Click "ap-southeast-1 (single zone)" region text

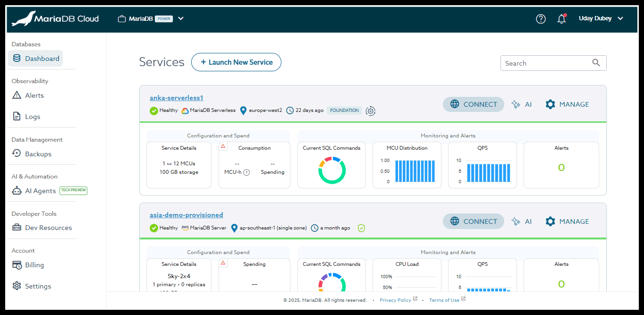pos(273,228)
